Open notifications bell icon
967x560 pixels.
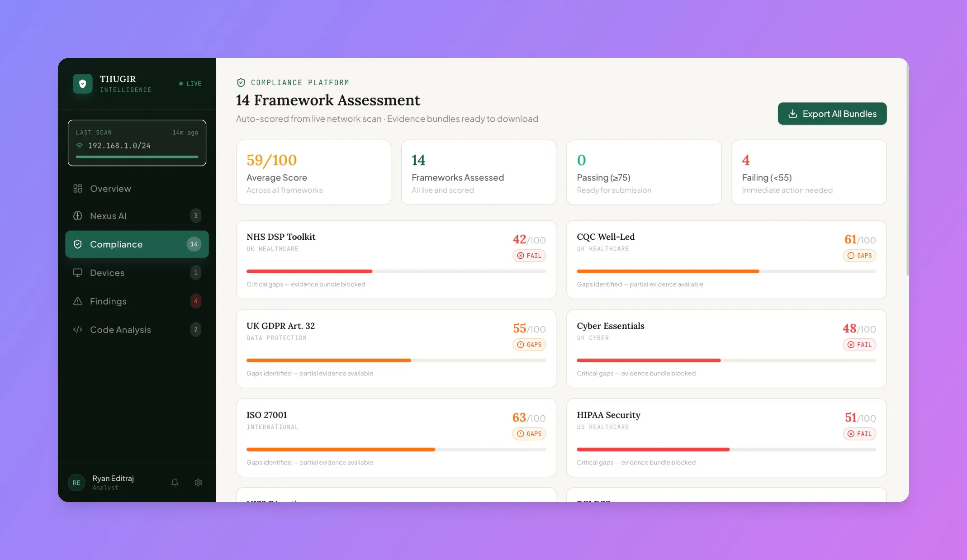(x=175, y=483)
